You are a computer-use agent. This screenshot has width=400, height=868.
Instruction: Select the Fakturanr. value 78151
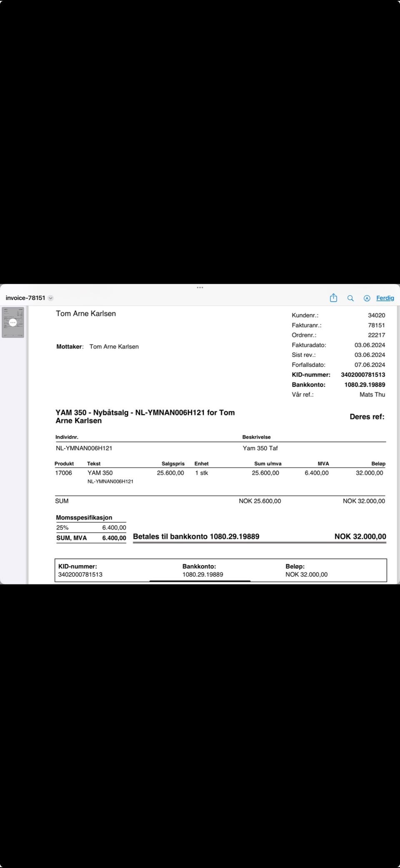(376, 325)
